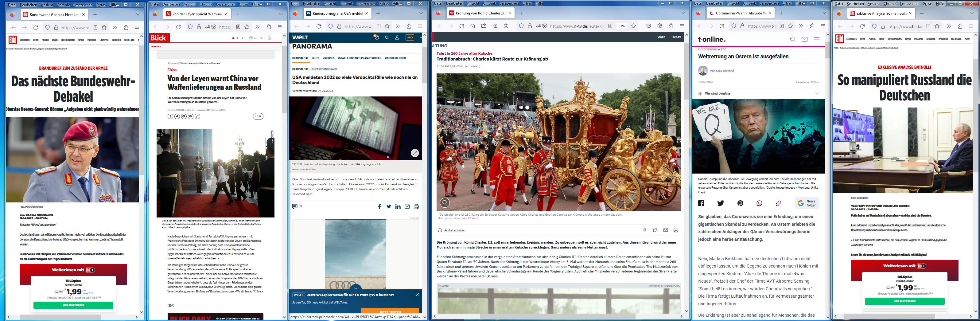Open the user account icon in the Blick header
This screenshot has width=980, height=321.
click(270, 38)
